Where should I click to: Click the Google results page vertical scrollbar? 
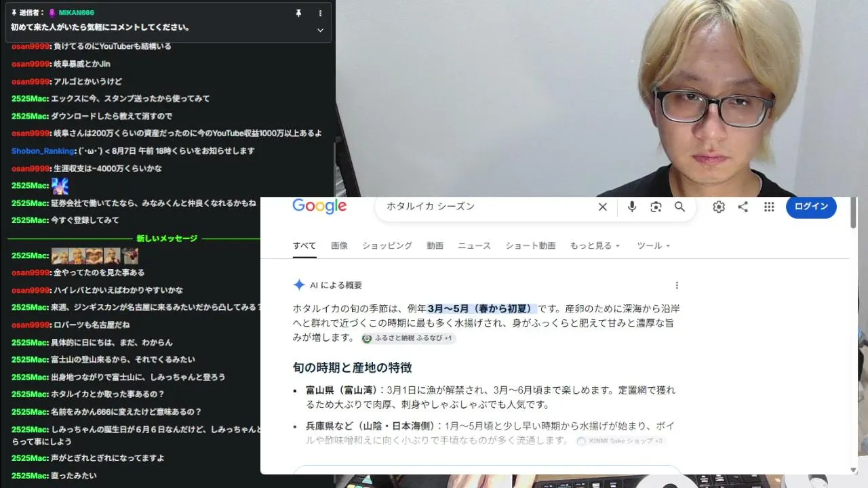853,213
